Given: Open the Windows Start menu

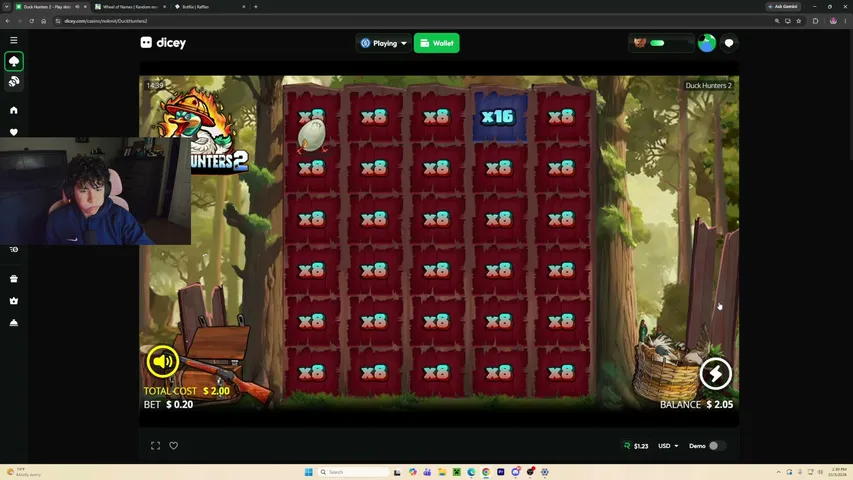Looking at the screenshot, I should pyautogui.click(x=308, y=472).
